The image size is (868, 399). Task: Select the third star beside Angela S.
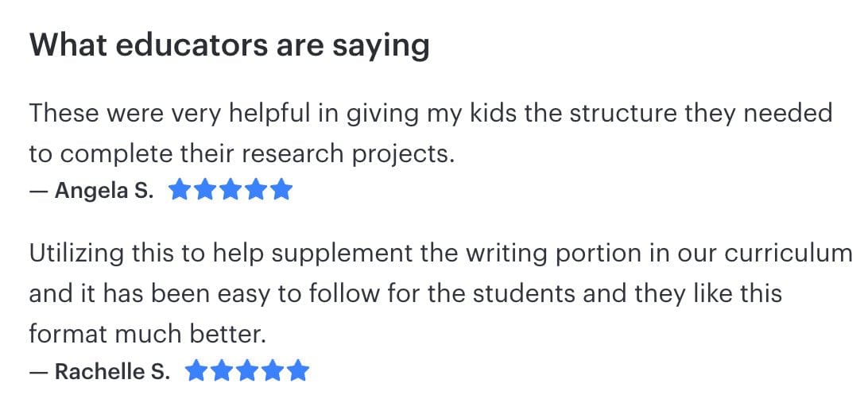231,191
